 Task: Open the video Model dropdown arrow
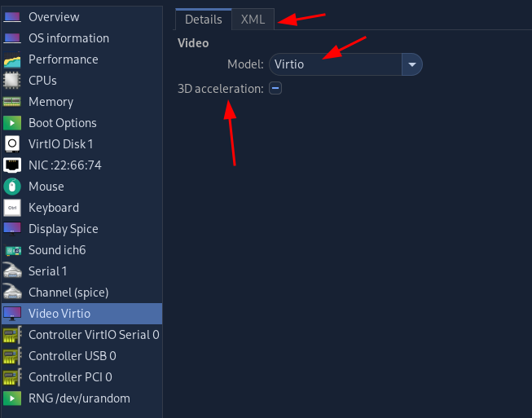coord(412,64)
